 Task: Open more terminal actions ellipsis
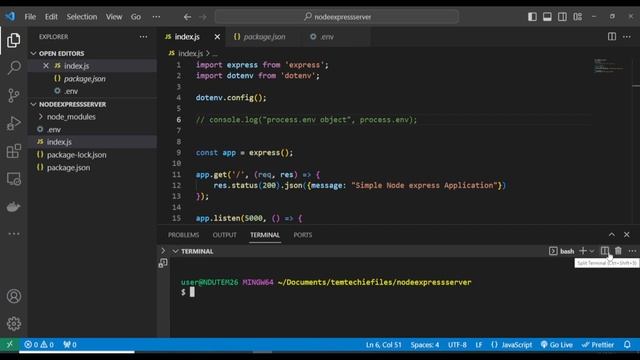pyautogui.click(x=632, y=251)
